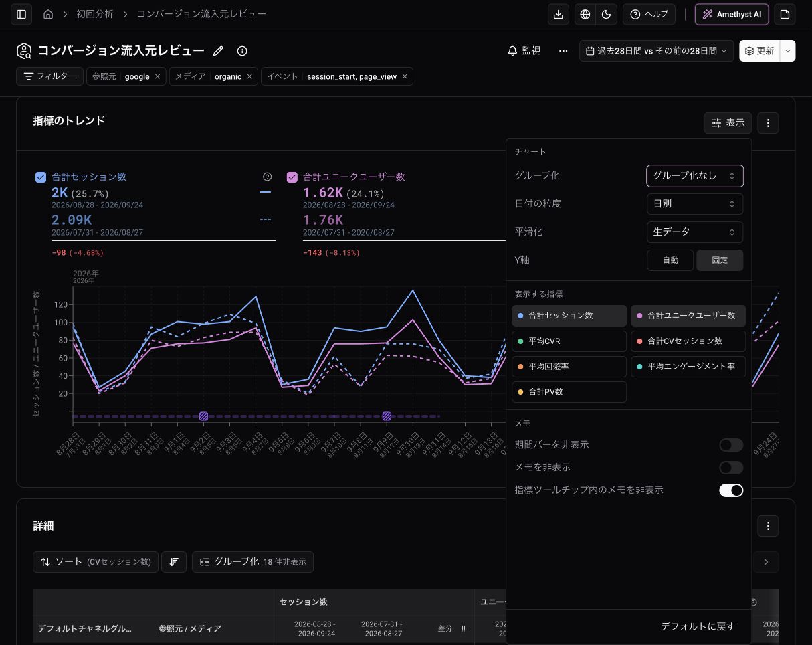Click the 更新 refresh button
The image size is (812, 645).
[759, 51]
